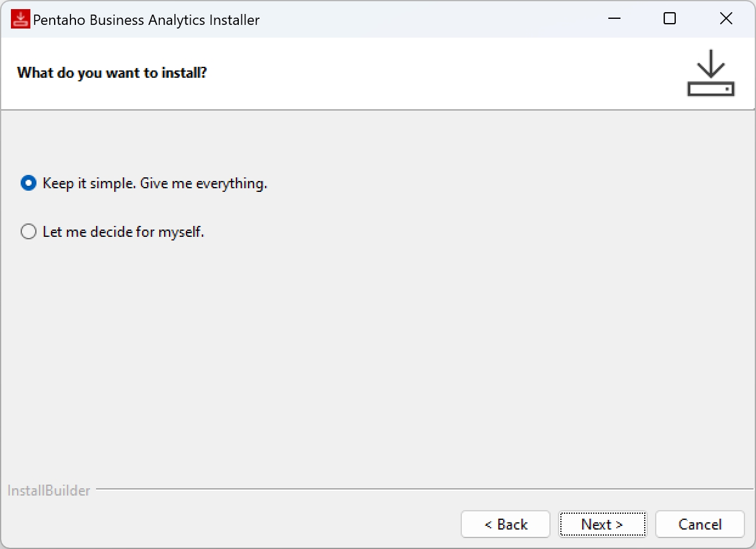Click the download-to-drive icon in the header

click(710, 73)
